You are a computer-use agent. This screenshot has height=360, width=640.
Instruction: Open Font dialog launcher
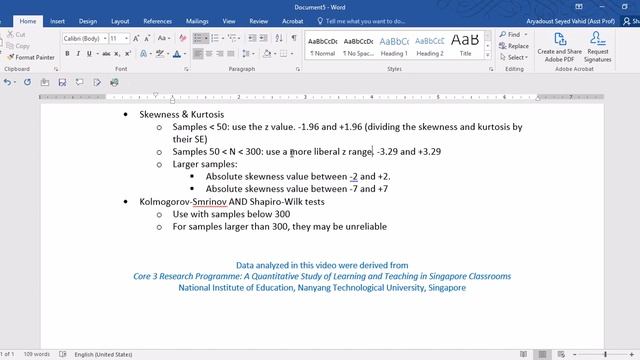(186, 69)
